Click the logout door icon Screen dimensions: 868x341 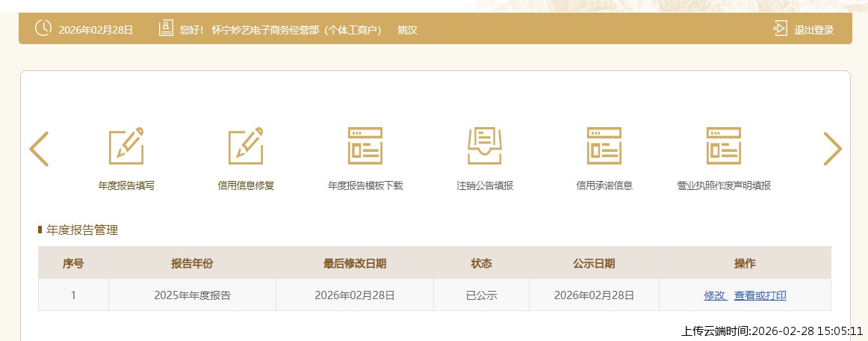(x=780, y=29)
